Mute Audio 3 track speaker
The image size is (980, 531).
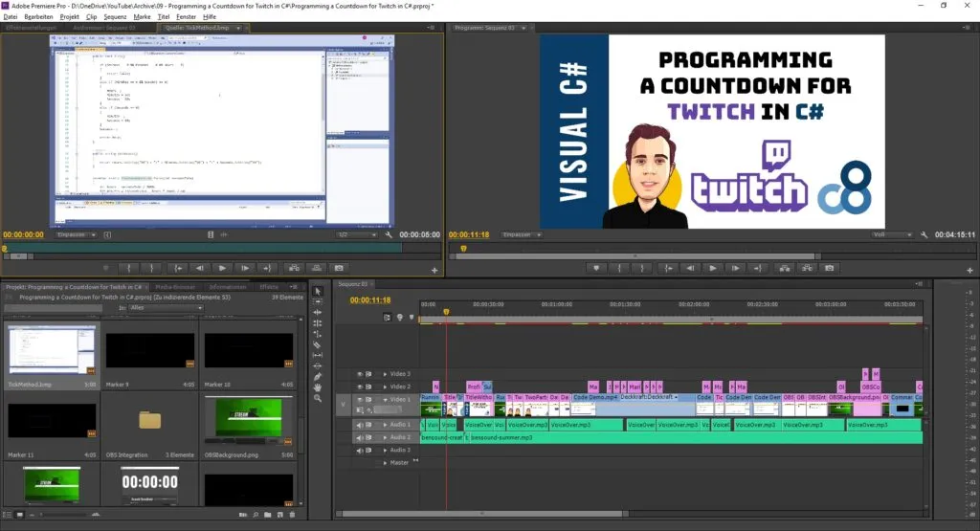click(360, 451)
